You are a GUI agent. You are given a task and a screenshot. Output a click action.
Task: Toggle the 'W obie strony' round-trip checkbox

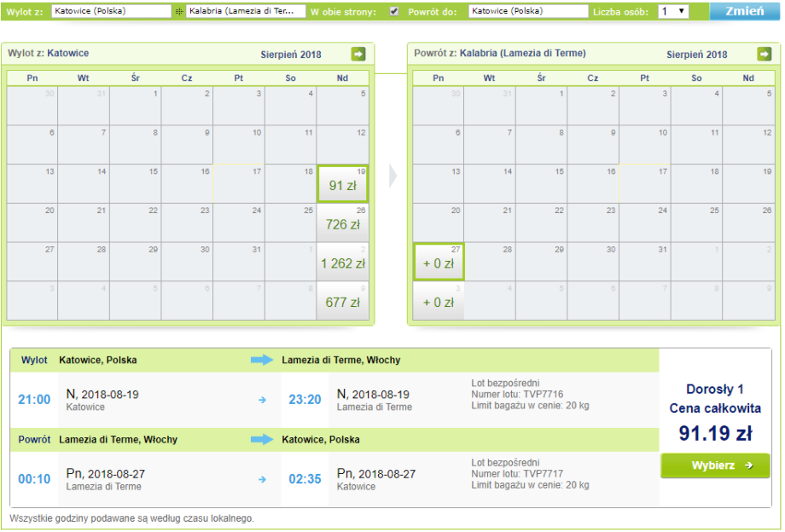(393, 12)
